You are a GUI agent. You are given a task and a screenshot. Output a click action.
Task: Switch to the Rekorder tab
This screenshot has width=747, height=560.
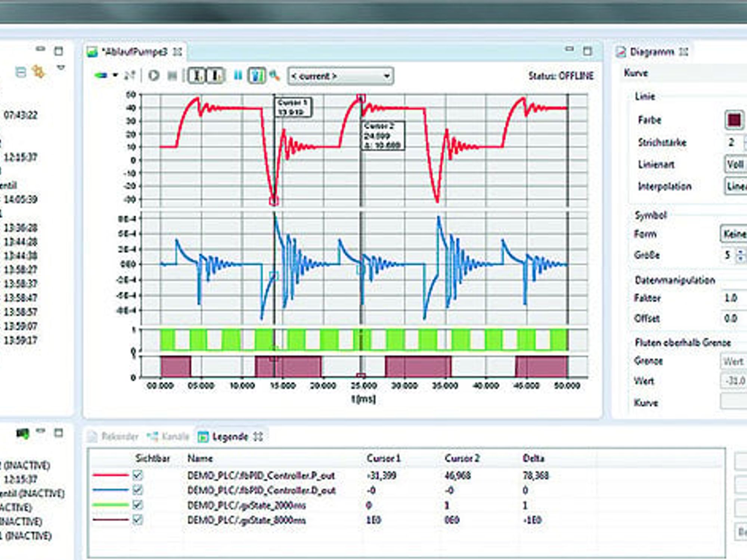[114, 436]
